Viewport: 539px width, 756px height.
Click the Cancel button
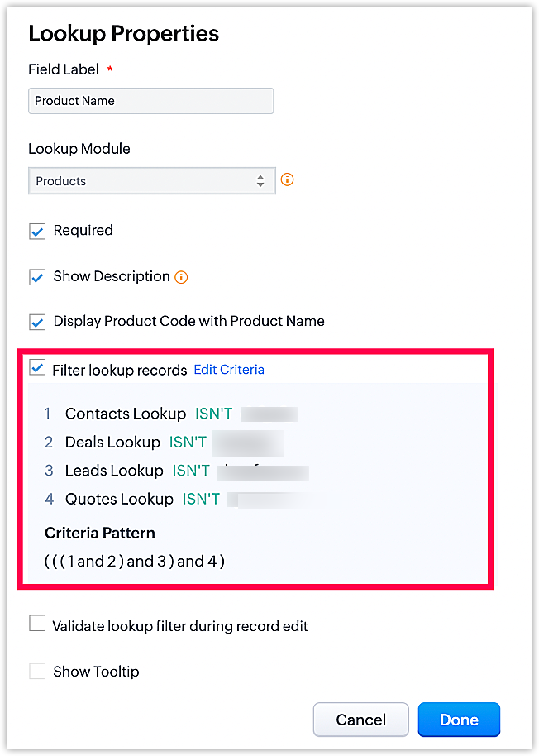(360, 720)
